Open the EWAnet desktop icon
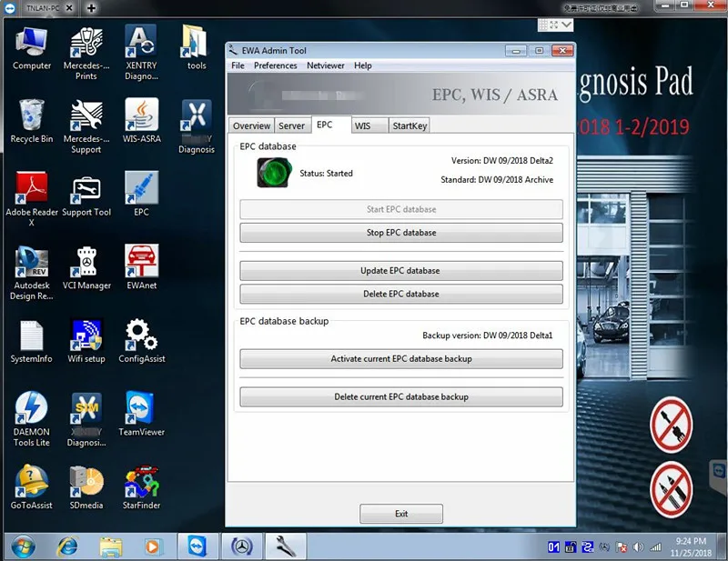This screenshot has height=561, width=728. pyautogui.click(x=141, y=266)
